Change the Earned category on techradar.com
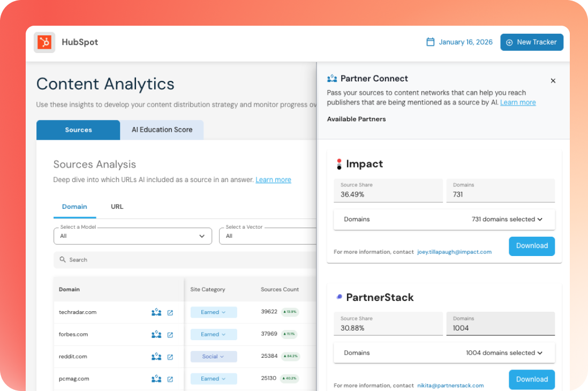The height and width of the screenshot is (391, 588). coord(213,312)
